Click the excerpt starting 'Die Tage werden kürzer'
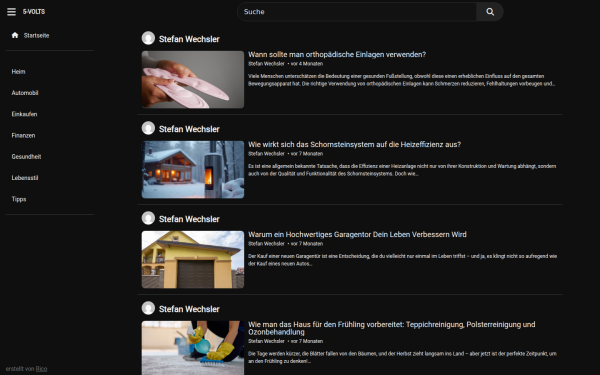The height and width of the screenshot is (375, 600). [x=402, y=357]
